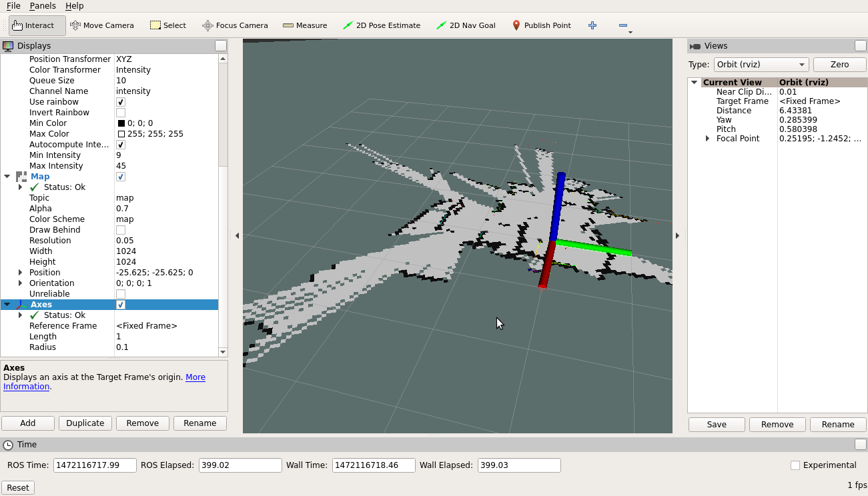Expand the Map Status row

pos(21,187)
